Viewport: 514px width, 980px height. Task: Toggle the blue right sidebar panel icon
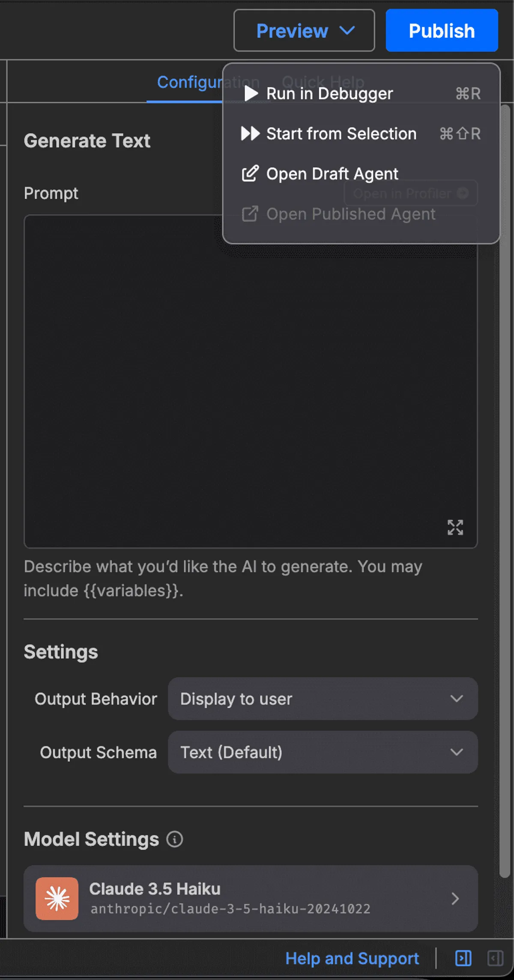pyautogui.click(x=463, y=958)
